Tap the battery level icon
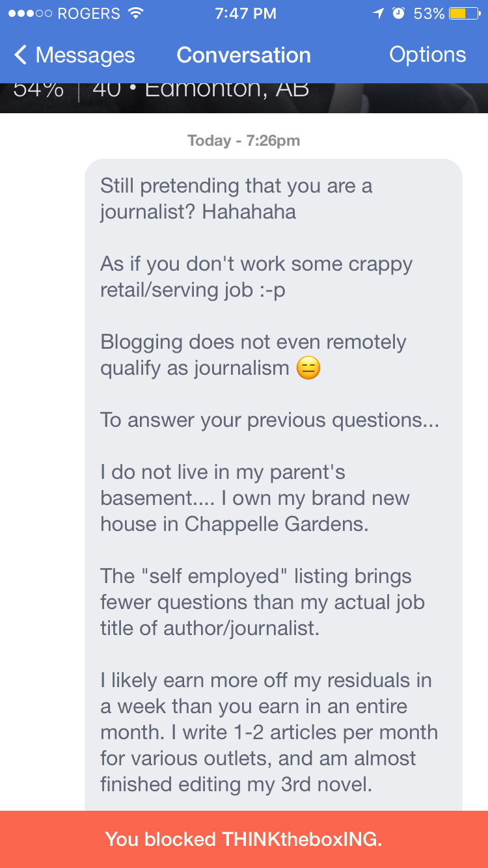Image resolution: width=488 pixels, height=868 pixels. click(465, 13)
